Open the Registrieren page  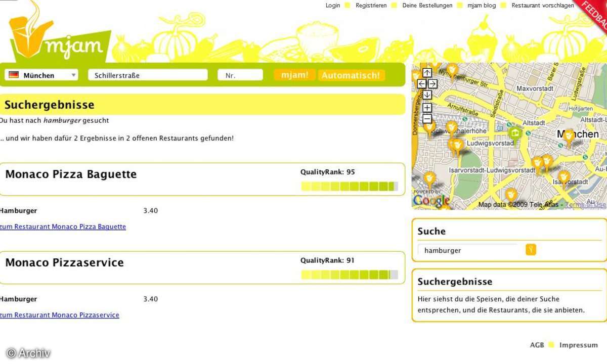point(371,6)
